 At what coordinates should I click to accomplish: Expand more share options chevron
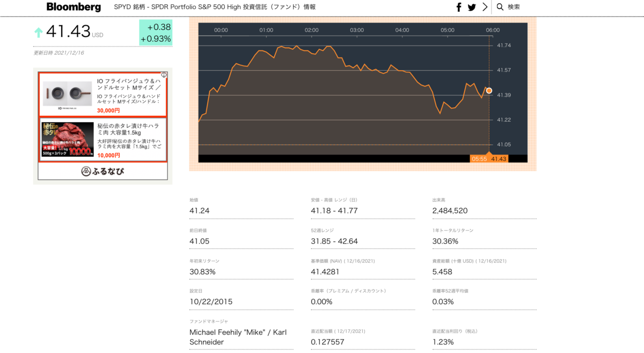tap(485, 7)
